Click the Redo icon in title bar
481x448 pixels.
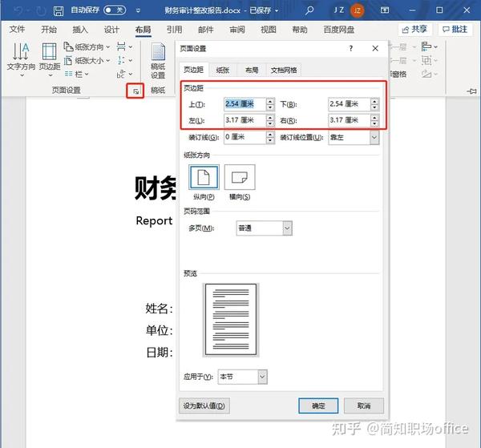(x=41, y=11)
